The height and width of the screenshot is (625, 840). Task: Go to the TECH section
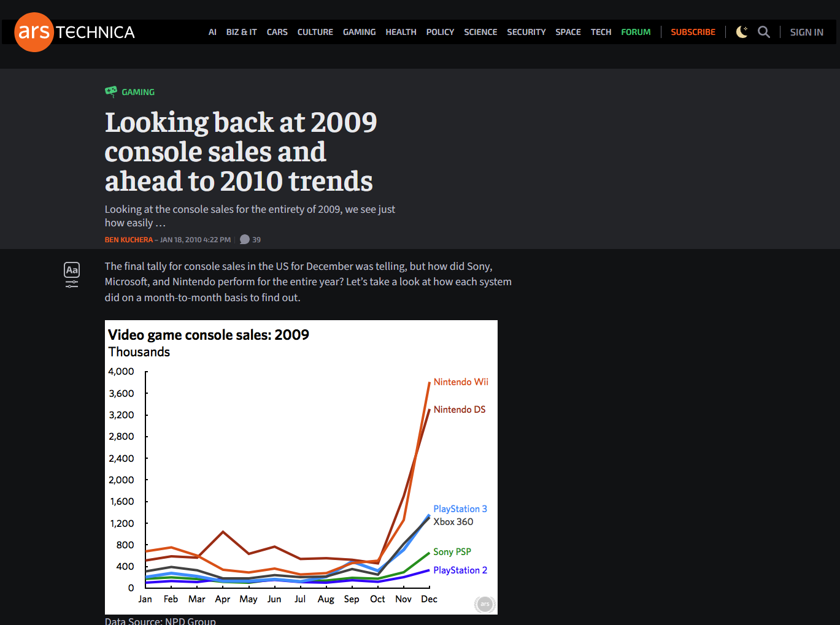tap(601, 32)
